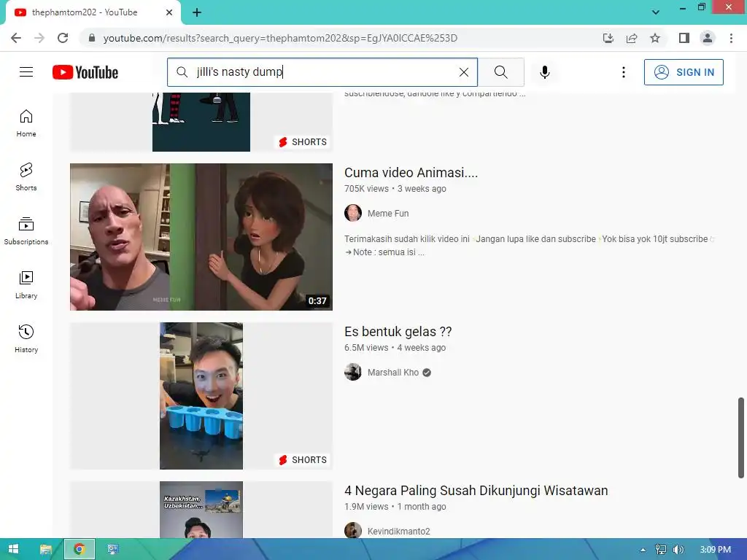
Task: Open the YouTube hamburger guide menu
Action: (x=26, y=72)
